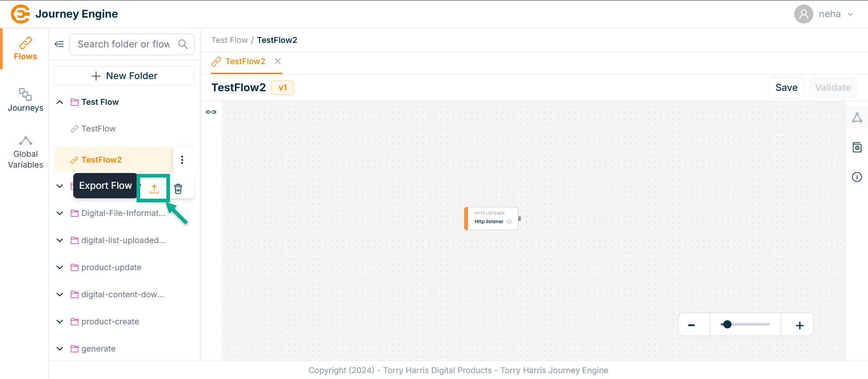Click the zoom slider handle
The image size is (868, 379).
tap(727, 324)
